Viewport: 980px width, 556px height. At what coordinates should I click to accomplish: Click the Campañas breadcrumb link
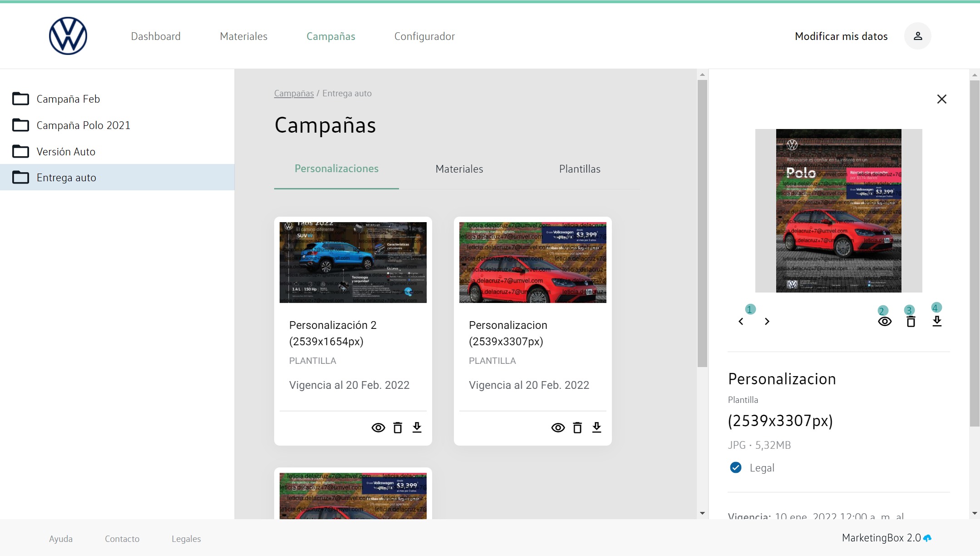(294, 93)
